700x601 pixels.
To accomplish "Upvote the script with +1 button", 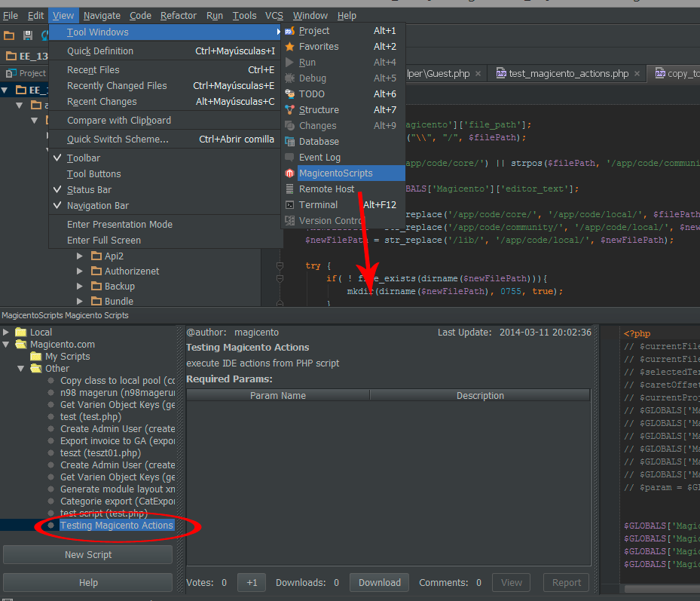I will point(252,583).
